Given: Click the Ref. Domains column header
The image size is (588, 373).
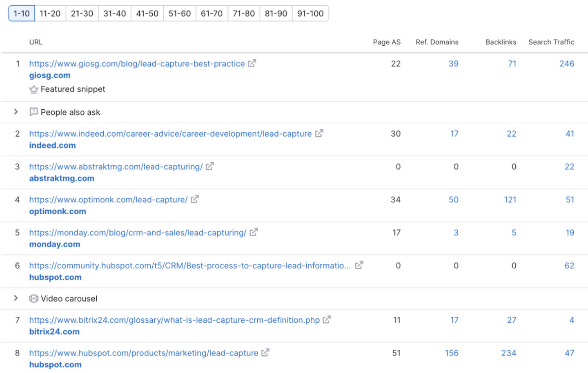Looking at the screenshot, I should (x=437, y=42).
